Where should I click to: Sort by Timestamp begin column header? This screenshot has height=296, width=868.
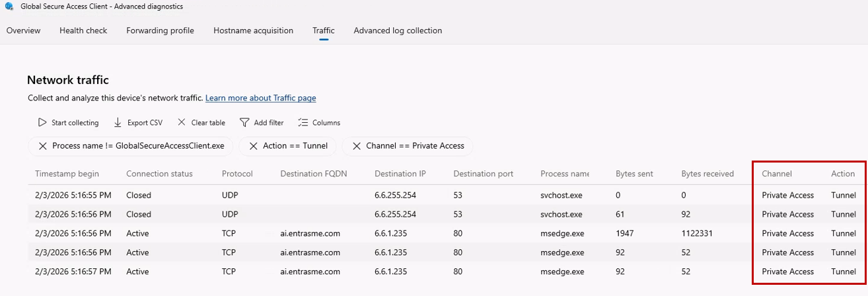67,174
